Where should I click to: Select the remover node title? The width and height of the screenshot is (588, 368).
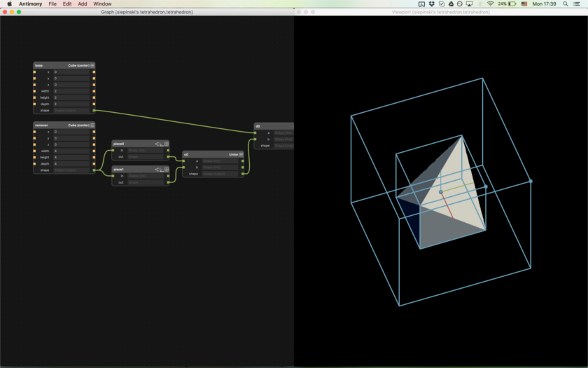coord(41,125)
